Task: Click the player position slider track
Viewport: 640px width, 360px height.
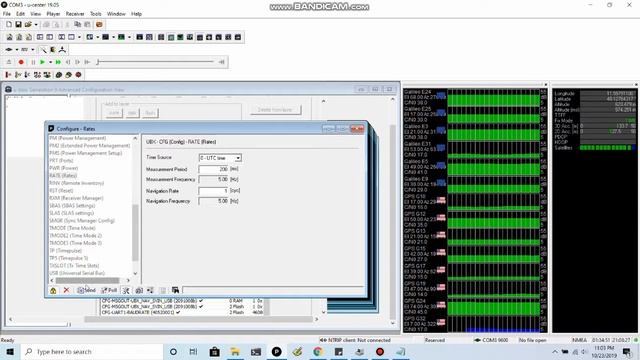Action: [x=155, y=62]
